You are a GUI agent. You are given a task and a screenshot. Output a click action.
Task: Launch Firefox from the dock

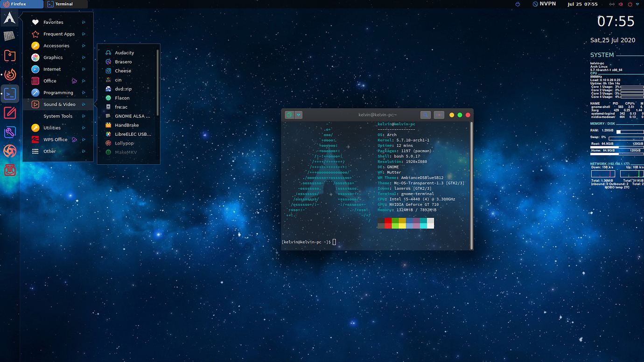pos(9,74)
